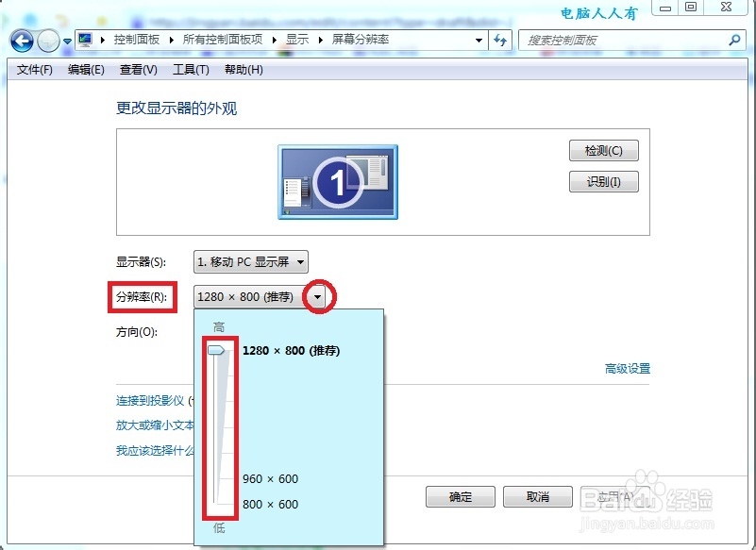Click the forward navigation arrow
Image resolution: width=756 pixels, height=550 pixels.
(x=48, y=41)
